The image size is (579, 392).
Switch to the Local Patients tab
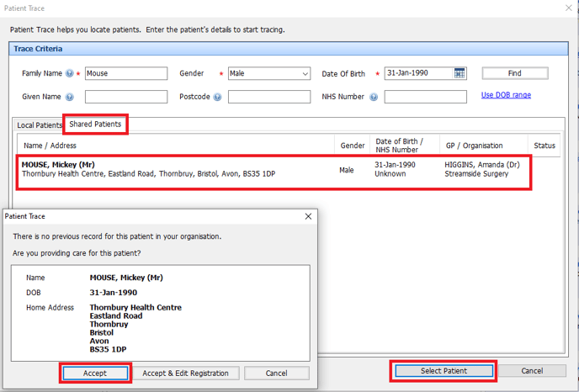tap(39, 125)
